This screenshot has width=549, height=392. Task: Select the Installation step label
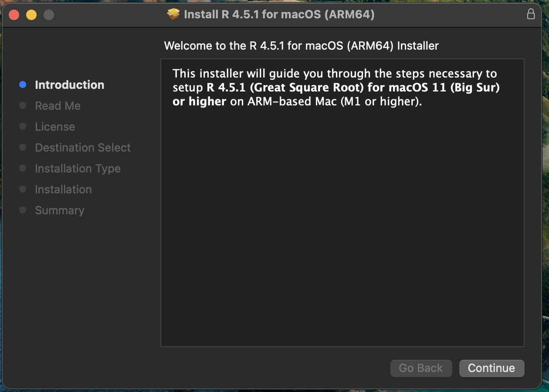[x=63, y=189]
